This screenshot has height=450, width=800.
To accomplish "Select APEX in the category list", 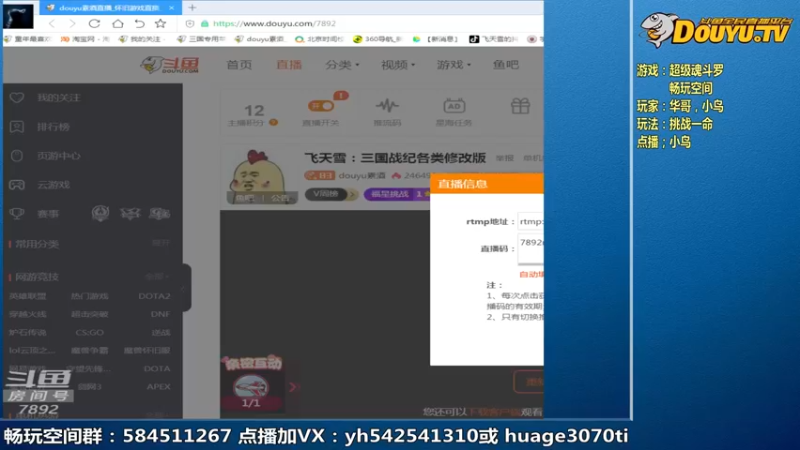I will click(159, 387).
